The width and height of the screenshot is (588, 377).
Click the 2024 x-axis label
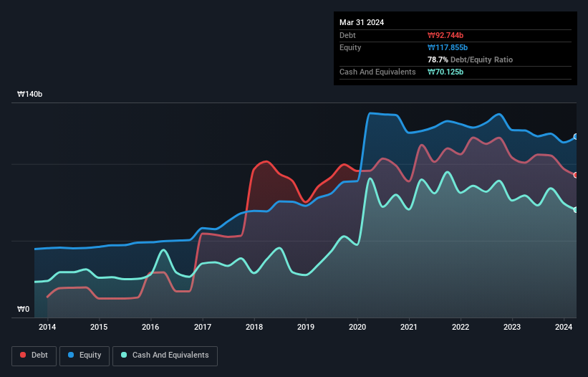(x=564, y=327)
